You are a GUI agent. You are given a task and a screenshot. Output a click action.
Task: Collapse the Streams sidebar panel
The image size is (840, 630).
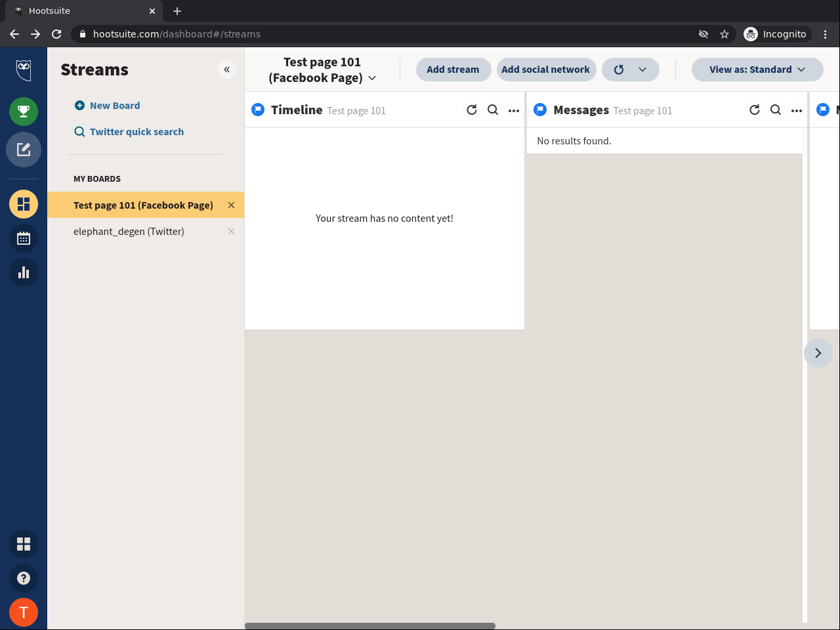[227, 70]
